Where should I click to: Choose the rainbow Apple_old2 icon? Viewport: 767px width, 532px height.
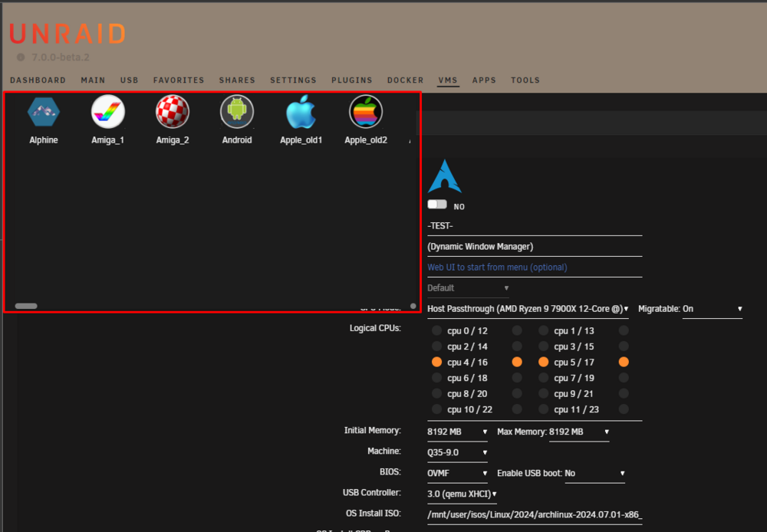click(365, 112)
